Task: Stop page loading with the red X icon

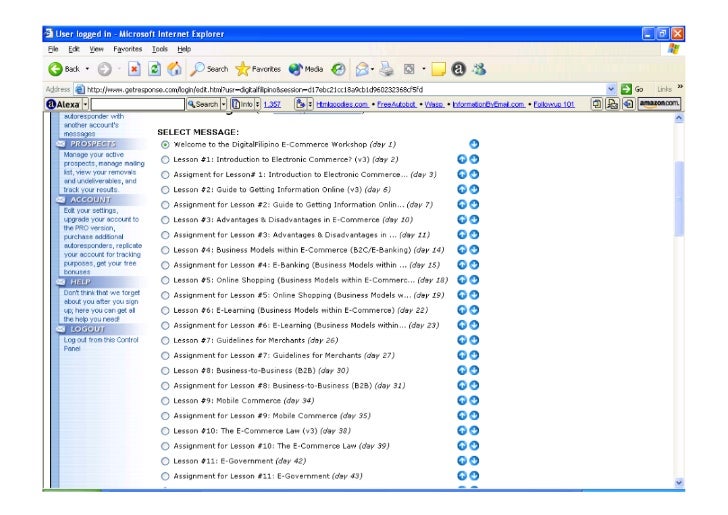Action: [x=134, y=69]
